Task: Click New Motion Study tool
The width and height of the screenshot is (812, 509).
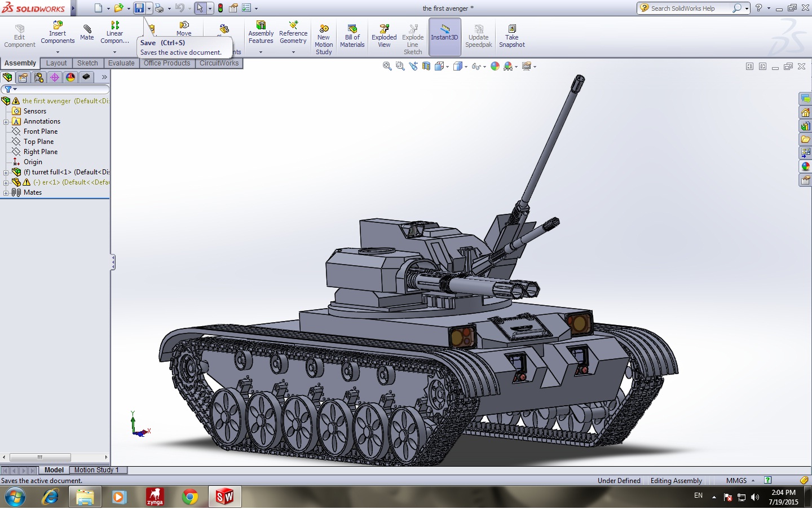Action: pos(324,40)
